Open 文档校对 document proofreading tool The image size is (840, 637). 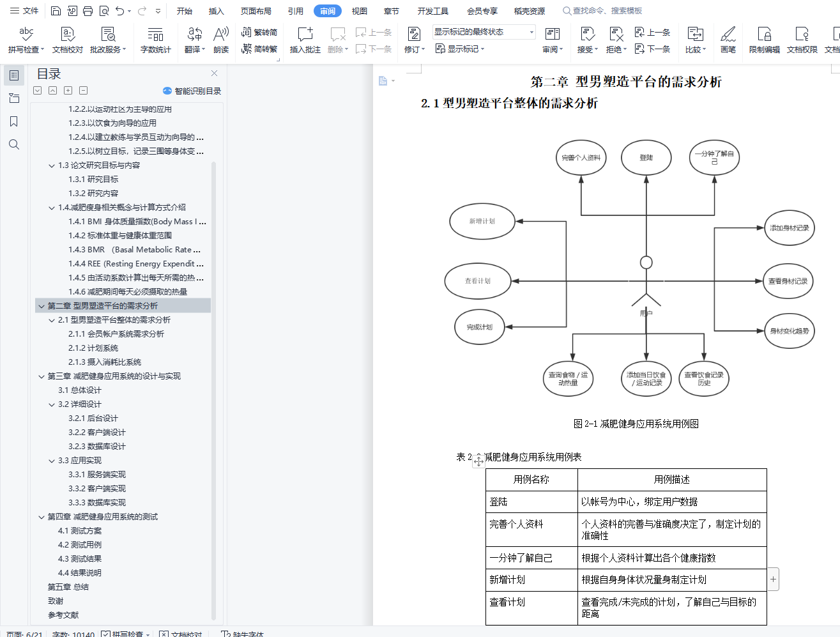click(x=68, y=40)
